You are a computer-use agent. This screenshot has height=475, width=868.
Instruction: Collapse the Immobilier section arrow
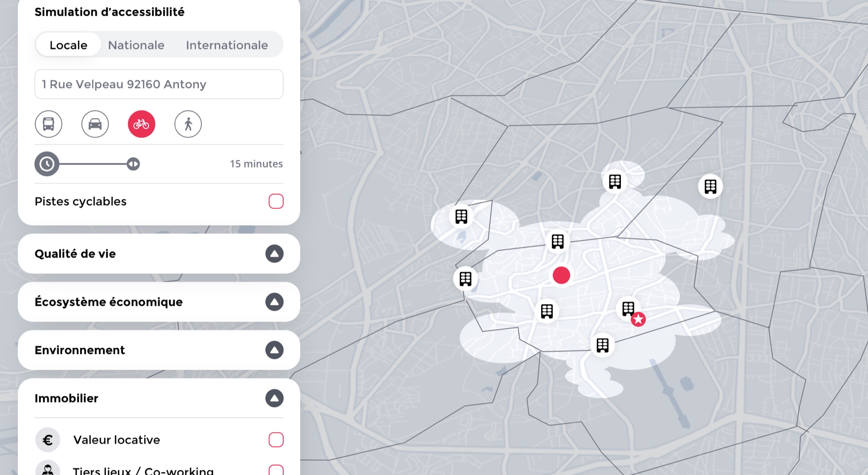coord(274,398)
